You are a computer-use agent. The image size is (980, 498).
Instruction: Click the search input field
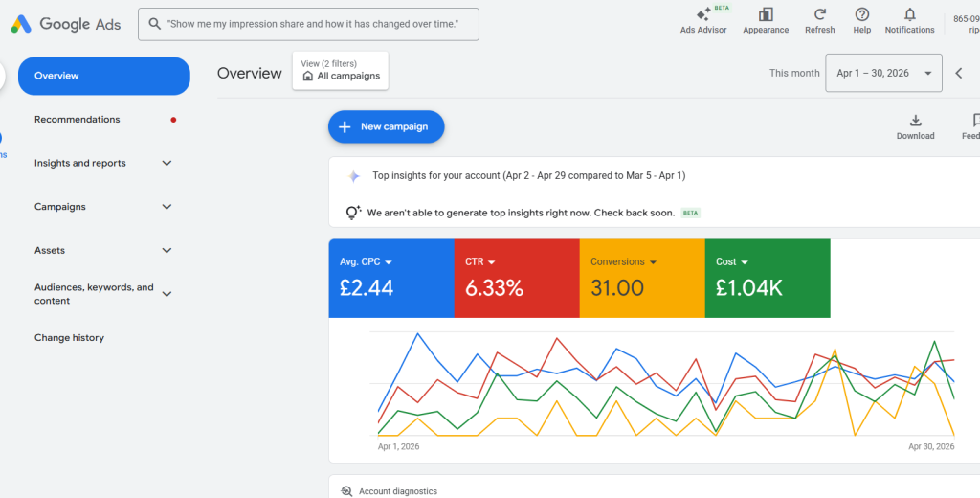309,24
